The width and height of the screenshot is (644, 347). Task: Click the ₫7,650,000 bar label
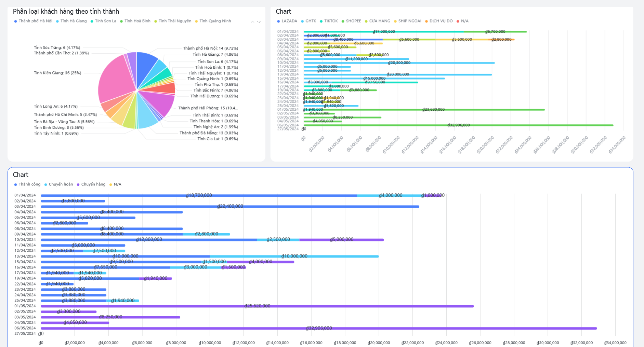click(x=105, y=267)
